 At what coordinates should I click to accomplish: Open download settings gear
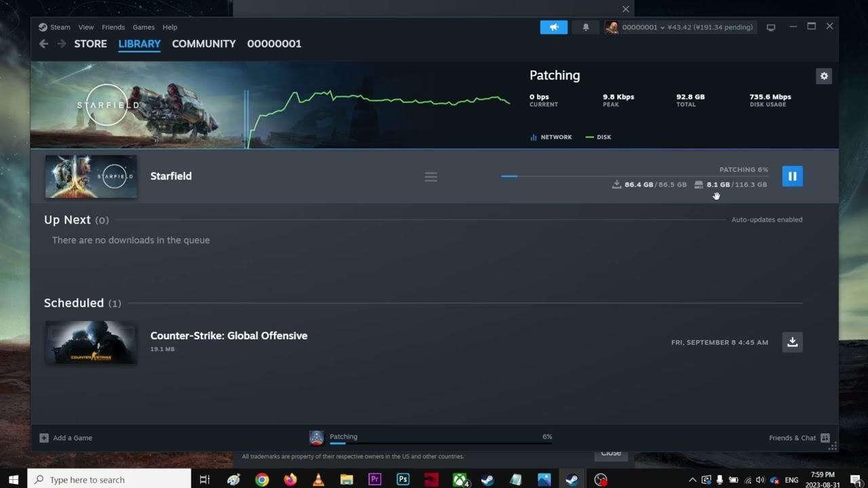[x=824, y=76]
